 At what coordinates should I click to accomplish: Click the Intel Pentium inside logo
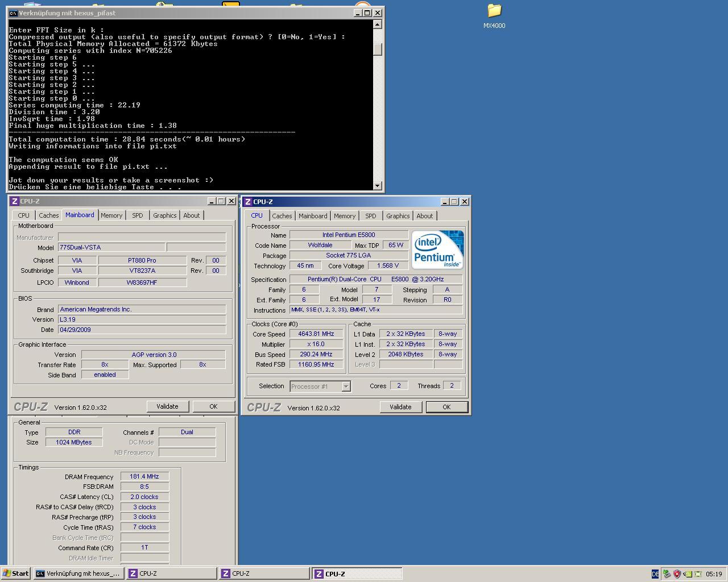(437, 250)
